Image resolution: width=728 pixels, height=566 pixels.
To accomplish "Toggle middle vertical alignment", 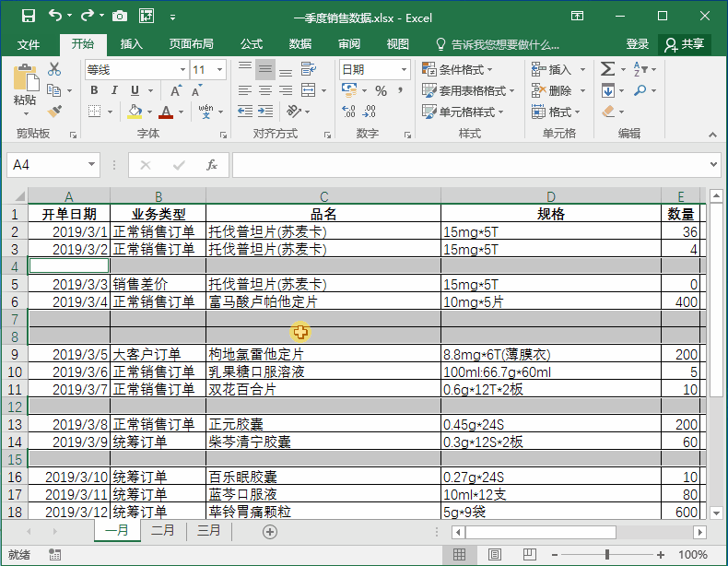I will (265, 69).
